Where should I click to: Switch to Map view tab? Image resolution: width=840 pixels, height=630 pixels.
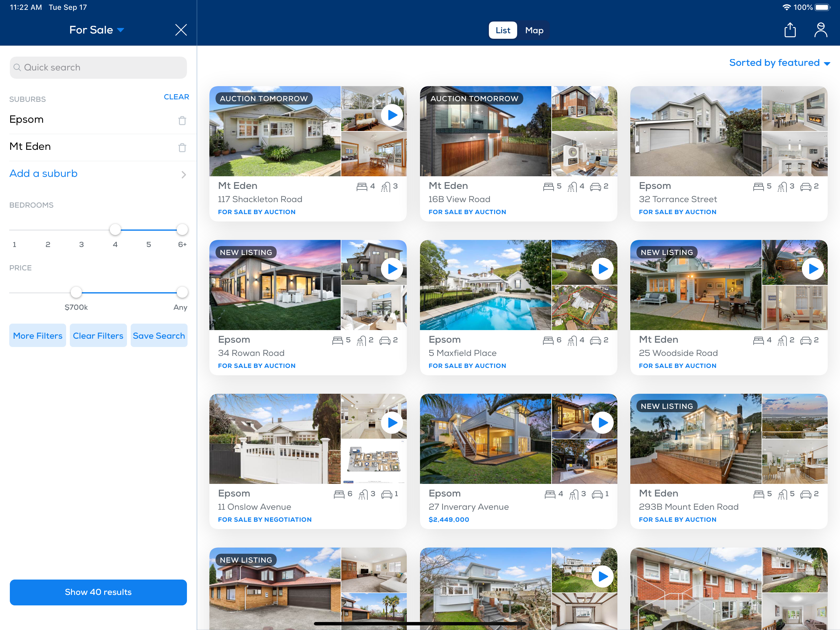click(x=534, y=30)
